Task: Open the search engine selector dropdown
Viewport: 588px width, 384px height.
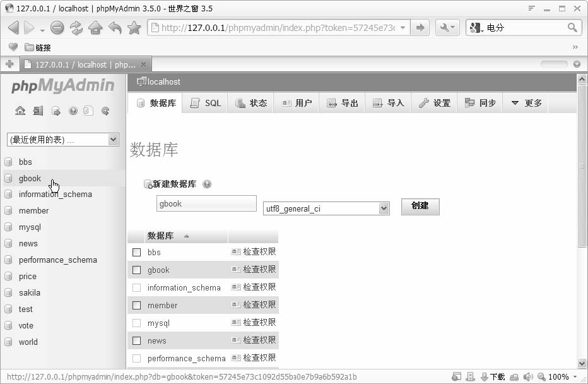Action: tap(476, 27)
